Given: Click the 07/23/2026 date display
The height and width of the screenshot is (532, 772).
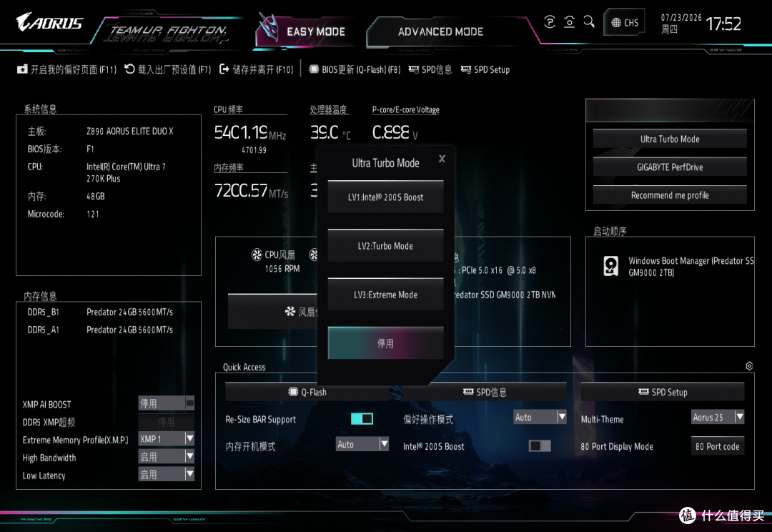Looking at the screenshot, I should (681, 17).
